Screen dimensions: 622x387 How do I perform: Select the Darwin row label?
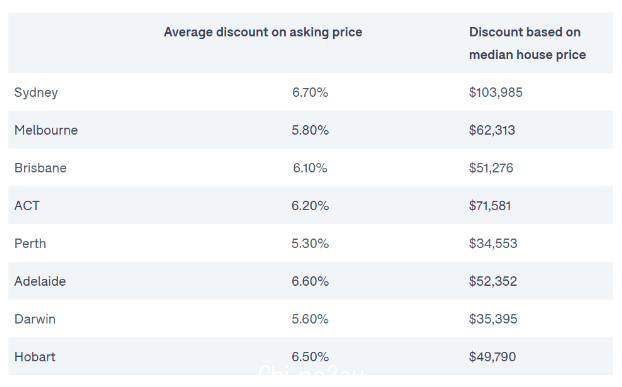click(35, 319)
